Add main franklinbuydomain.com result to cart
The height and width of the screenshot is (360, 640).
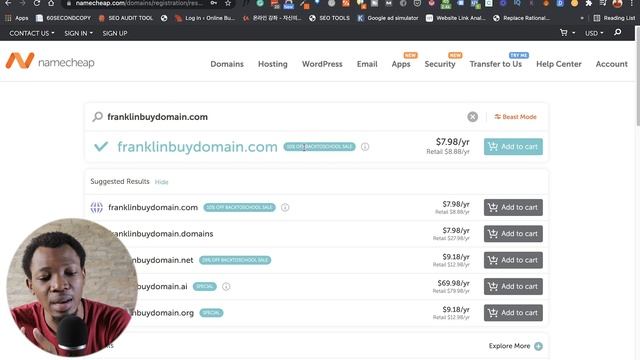[x=513, y=147]
